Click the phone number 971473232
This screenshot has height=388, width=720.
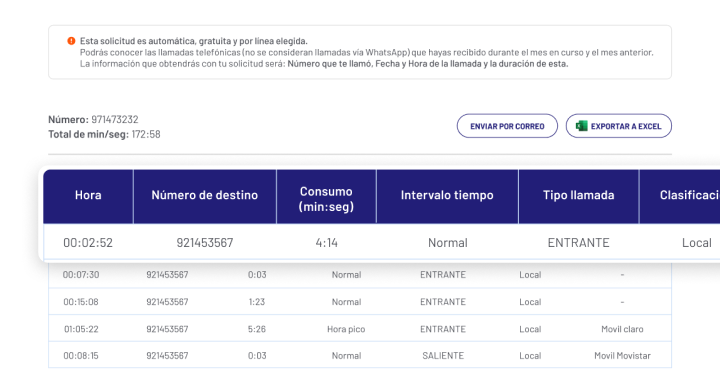[x=115, y=119]
